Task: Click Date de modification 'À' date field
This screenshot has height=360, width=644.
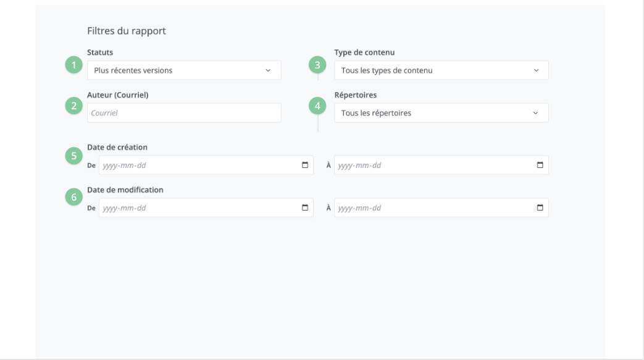Action: click(x=432, y=208)
